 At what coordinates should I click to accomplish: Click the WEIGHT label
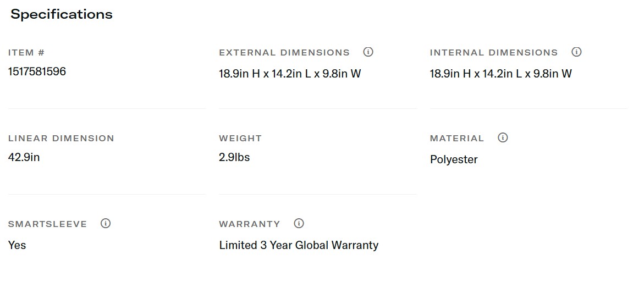pos(240,139)
